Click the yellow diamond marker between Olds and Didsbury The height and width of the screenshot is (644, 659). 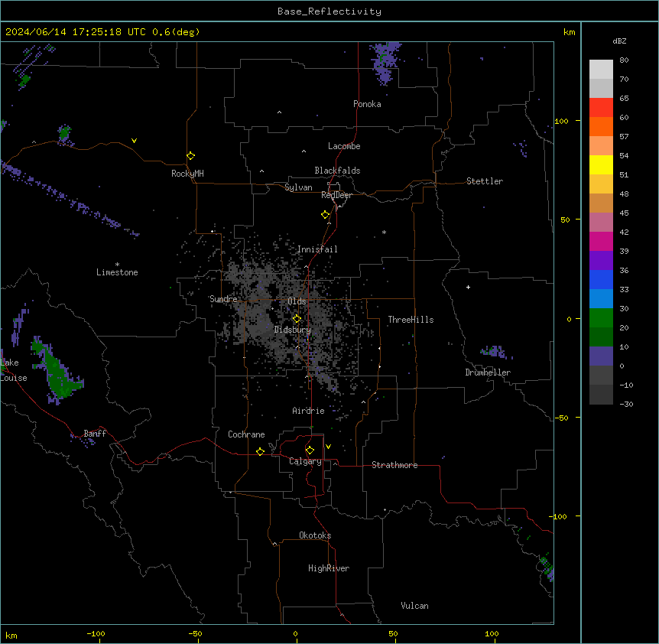297,318
